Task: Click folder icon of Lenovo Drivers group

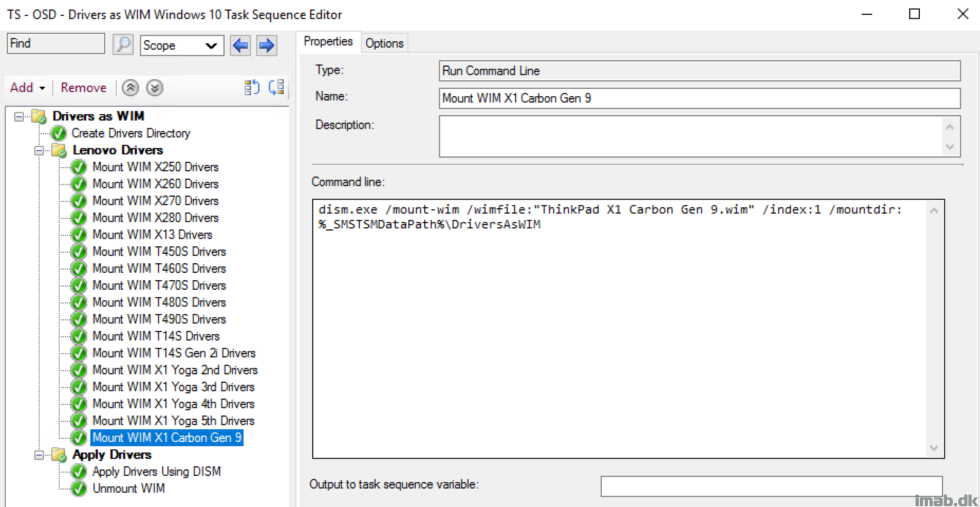Action: [x=59, y=150]
